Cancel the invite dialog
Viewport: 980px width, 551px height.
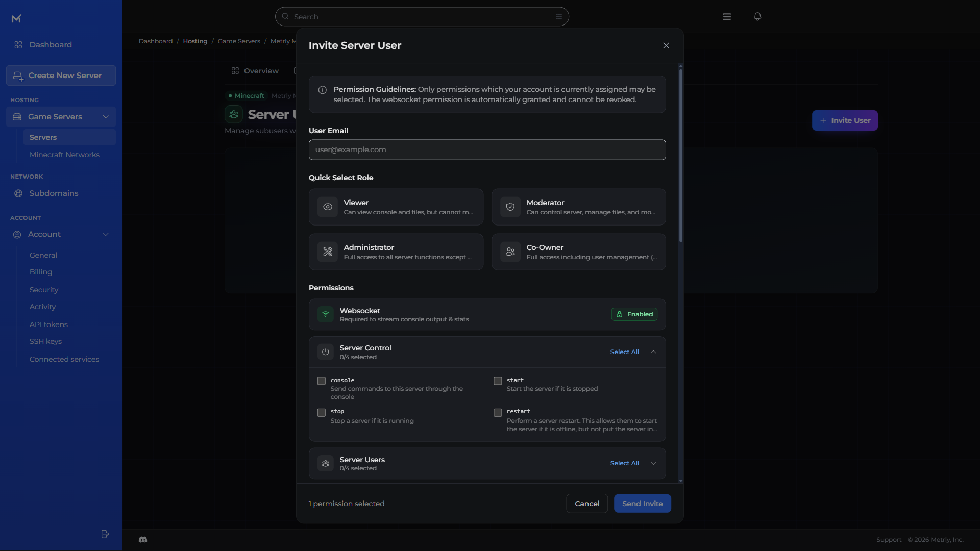pos(587,504)
